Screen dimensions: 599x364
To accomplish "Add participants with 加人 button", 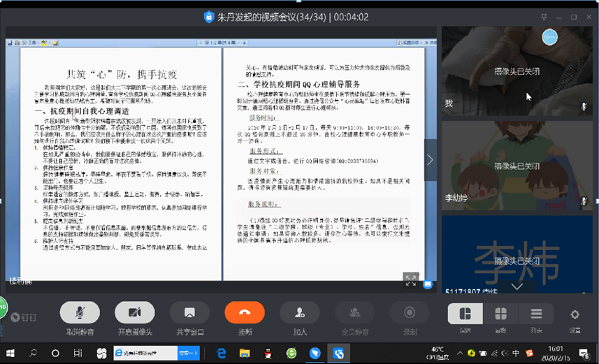I will [x=300, y=312].
